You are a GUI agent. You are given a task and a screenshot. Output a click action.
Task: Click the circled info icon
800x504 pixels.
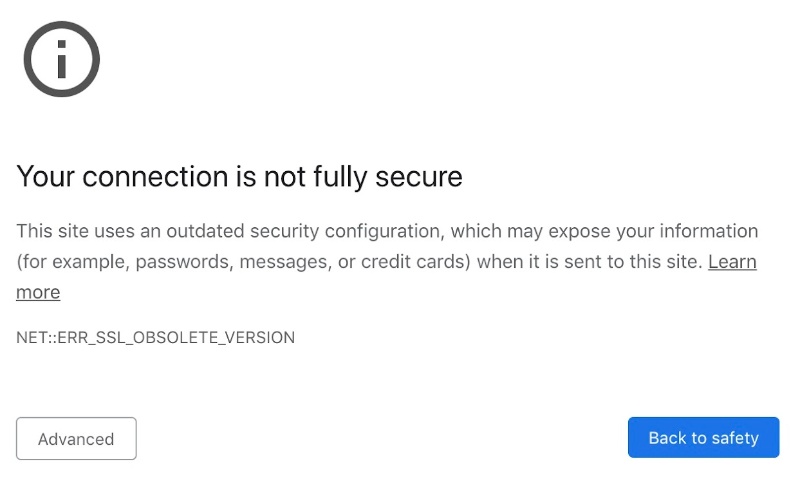pyautogui.click(x=62, y=60)
